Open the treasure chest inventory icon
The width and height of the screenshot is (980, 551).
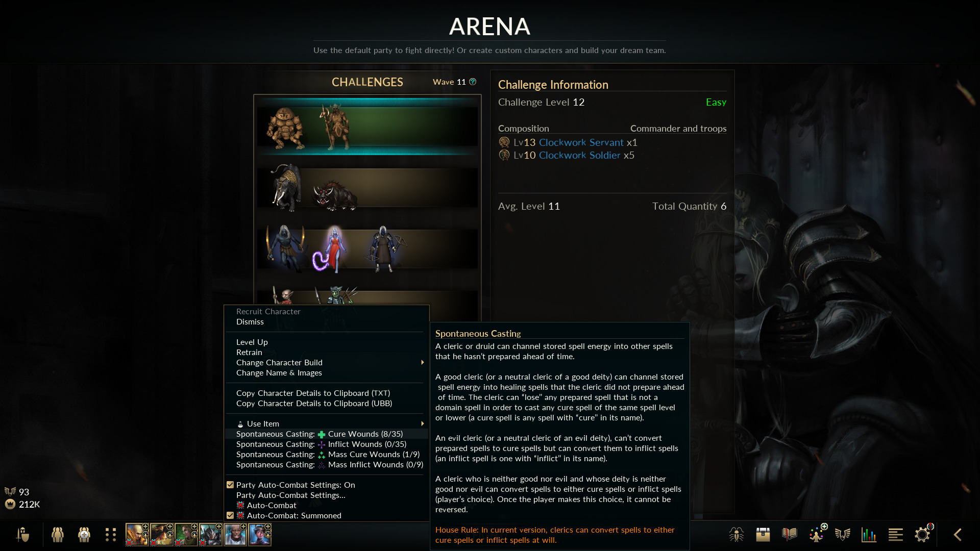pyautogui.click(x=763, y=535)
